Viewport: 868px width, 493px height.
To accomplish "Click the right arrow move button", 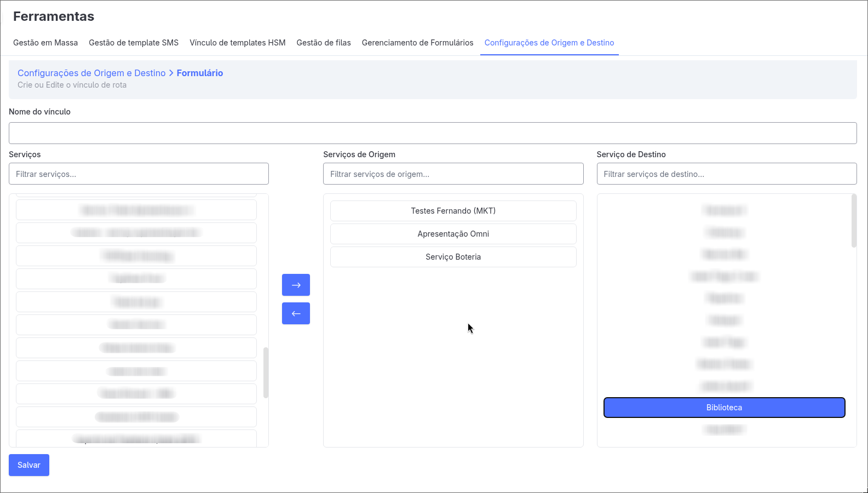I will (296, 285).
